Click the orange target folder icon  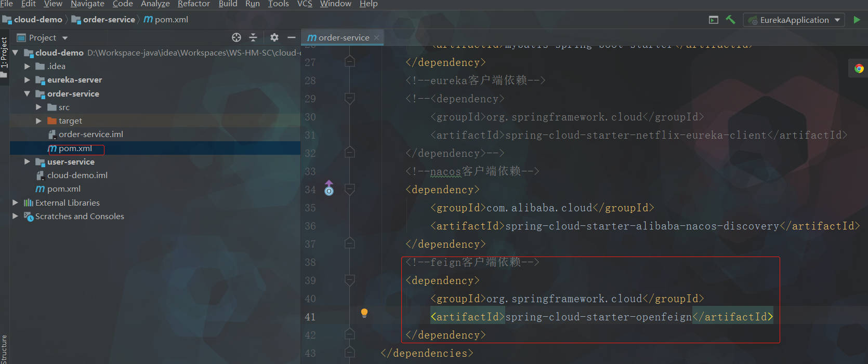coord(52,121)
